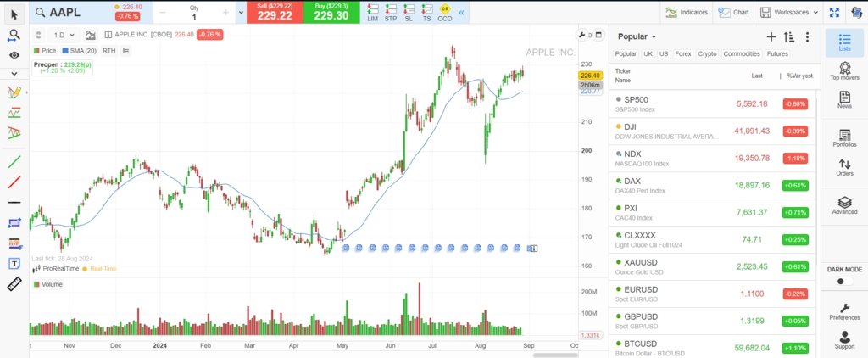Open the SP500 row in the list
Screen dimensions: 868x358
711,103
